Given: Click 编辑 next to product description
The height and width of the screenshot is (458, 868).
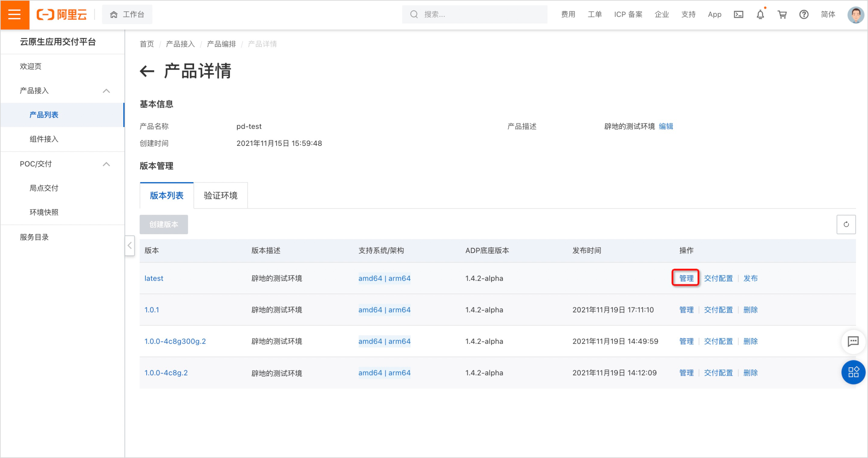Looking at the screenshot, I should (x=665, y=126).
